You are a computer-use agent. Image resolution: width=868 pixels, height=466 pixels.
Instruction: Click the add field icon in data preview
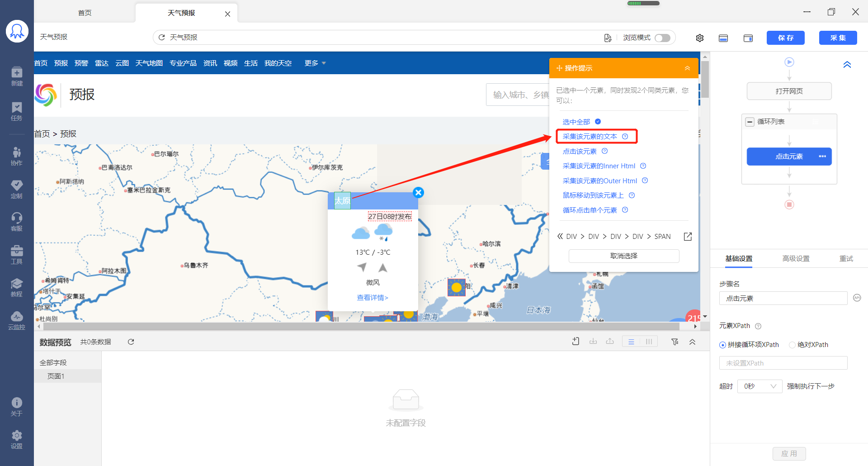tap(576, 342)
